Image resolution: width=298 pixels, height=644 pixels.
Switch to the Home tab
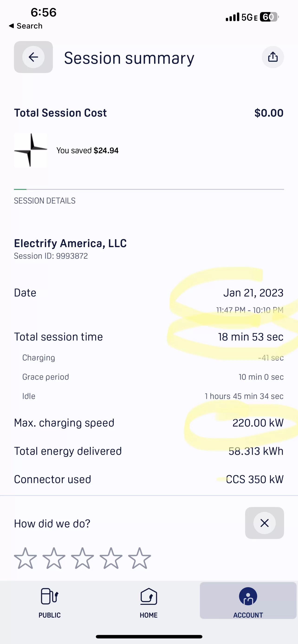coord(149,603)
